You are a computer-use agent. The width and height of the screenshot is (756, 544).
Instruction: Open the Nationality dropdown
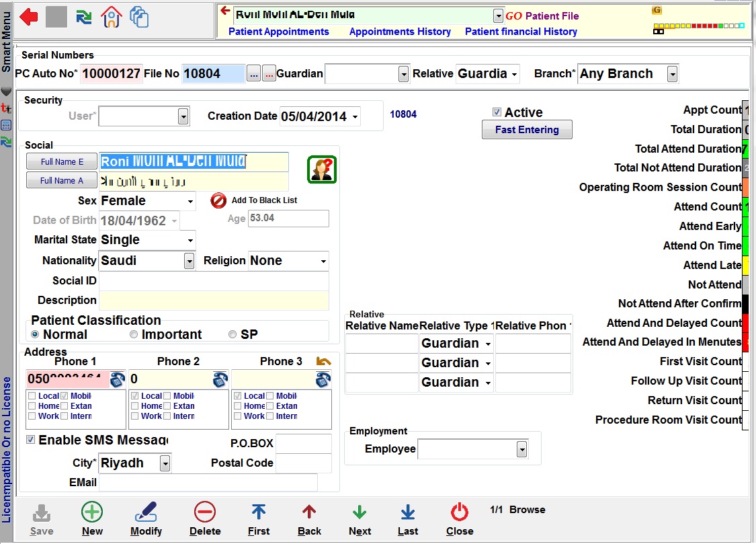(x=189, y=261)
